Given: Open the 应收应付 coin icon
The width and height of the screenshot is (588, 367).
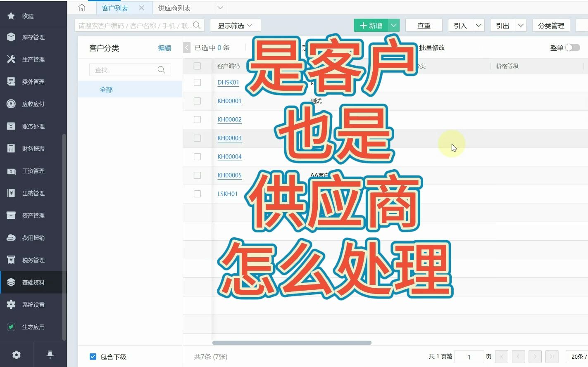Looking at the screenshot, I should (11, 104).
